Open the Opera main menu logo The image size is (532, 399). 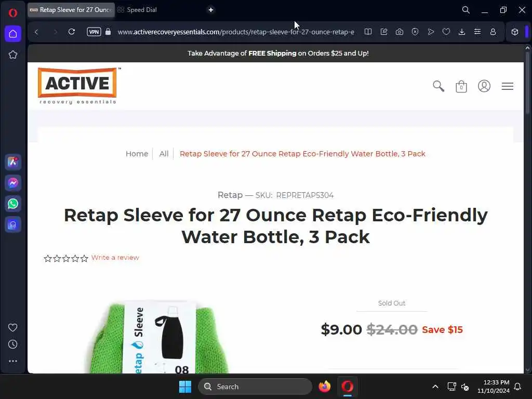coord(13,13)
